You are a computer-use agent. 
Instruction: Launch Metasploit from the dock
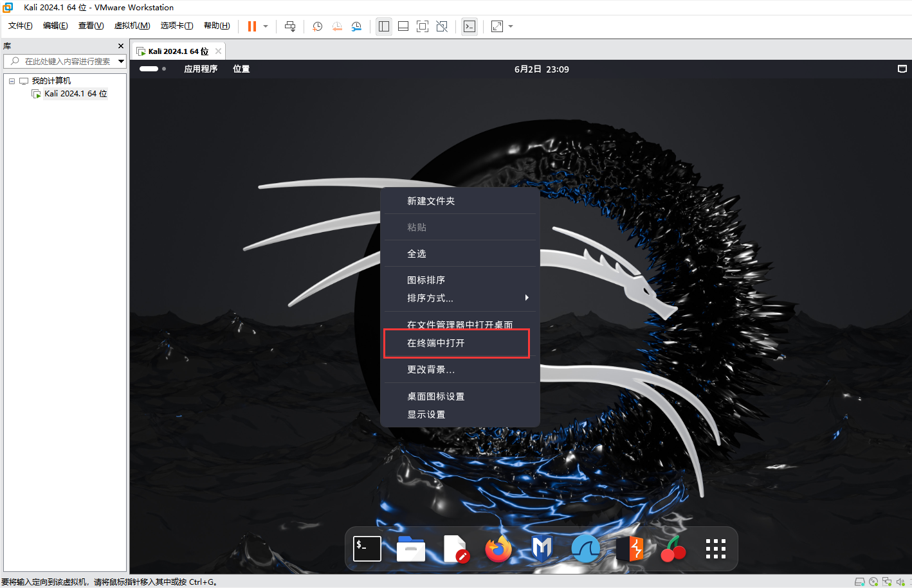click(x=542, y=549)
